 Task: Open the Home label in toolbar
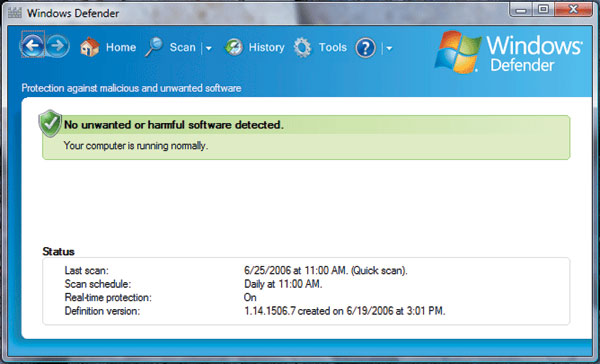[121, 47]
